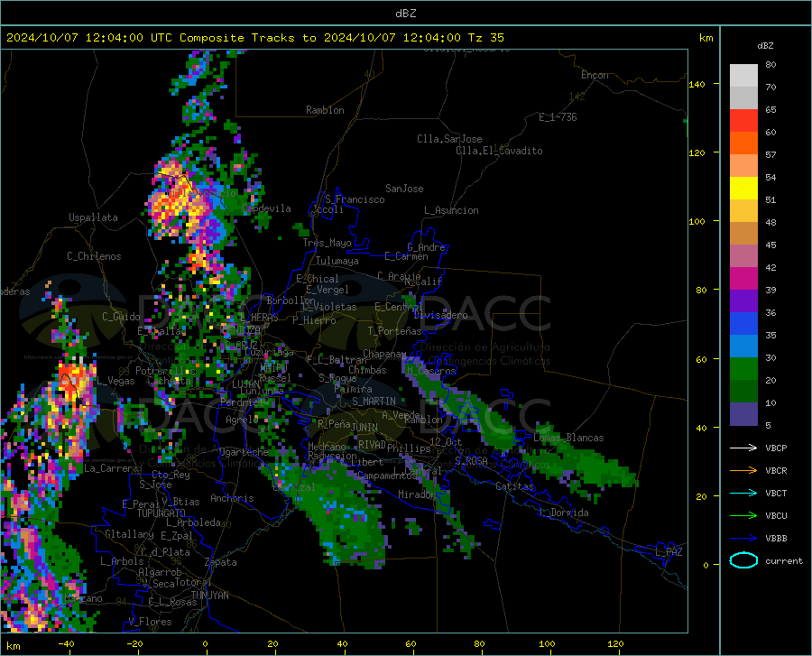Click the Catitas map label
Image resolution: width=812 pixels, height=656 pixels.
[514, 486]
